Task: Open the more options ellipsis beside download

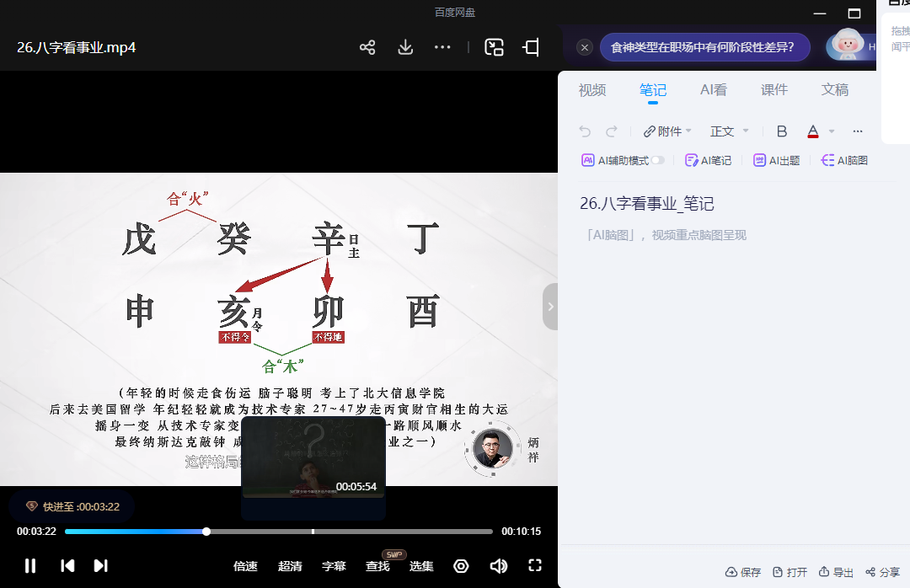Action: [x=442, y=48]
